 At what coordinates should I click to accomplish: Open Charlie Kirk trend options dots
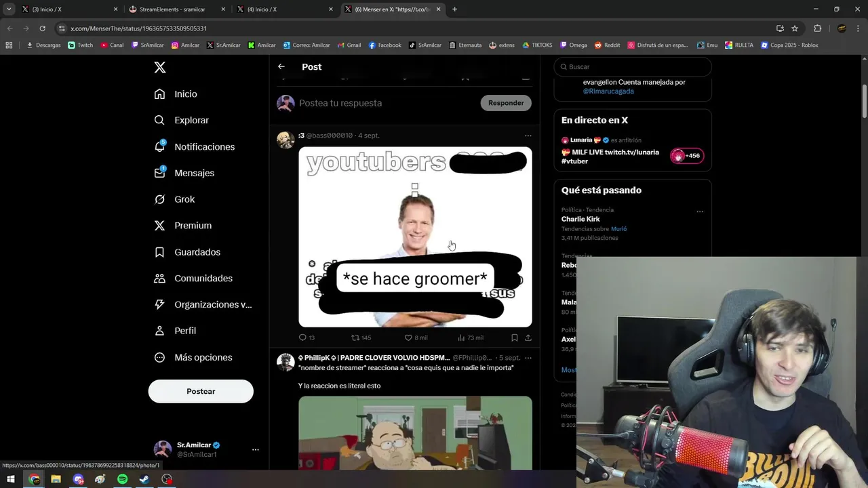pyautogui.click(x=700, y=211)
